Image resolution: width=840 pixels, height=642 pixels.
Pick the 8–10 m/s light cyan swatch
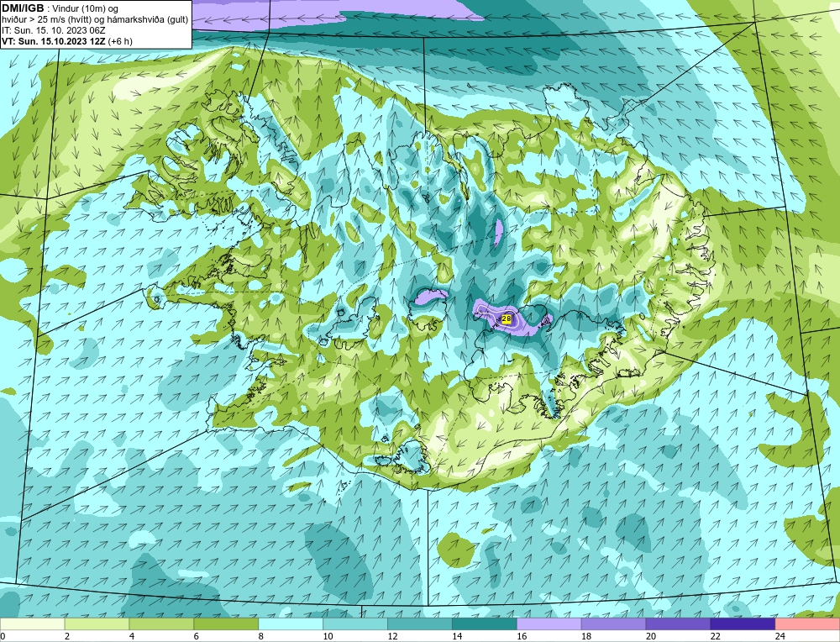tap(291, 624)
